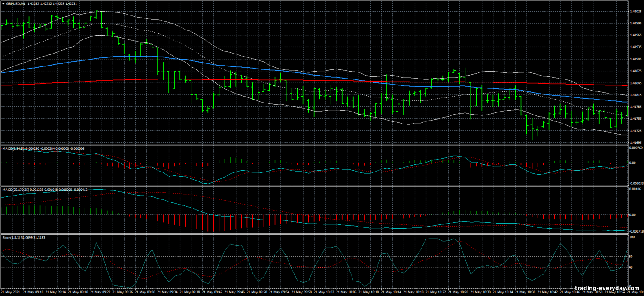Click the 60 level on Stochastic scale
This screenshot has height=296, width=644.
pyautogui.click(x=631, y=256)
